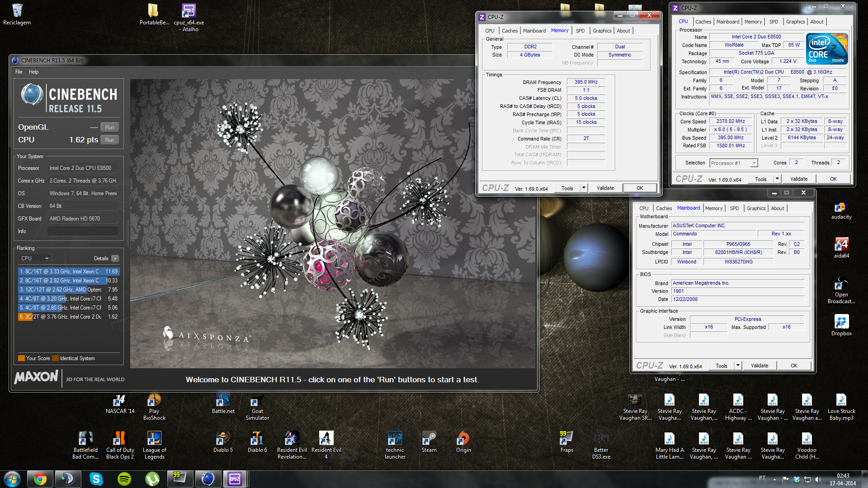The image size is (868, 488).
Task: Launch Diablo 6 shortcut
Action: click(x=257, y=442)
